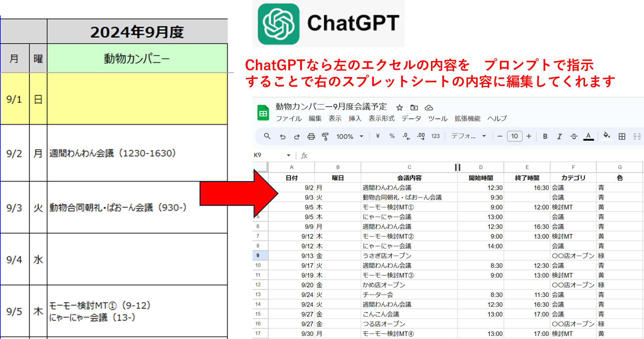
Task: Open the name box dropdown arrow
Action: tap(288, 155)
